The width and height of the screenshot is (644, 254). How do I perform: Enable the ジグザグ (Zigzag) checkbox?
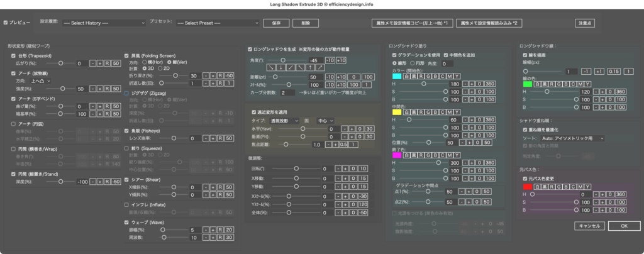[x=127, y=94]
